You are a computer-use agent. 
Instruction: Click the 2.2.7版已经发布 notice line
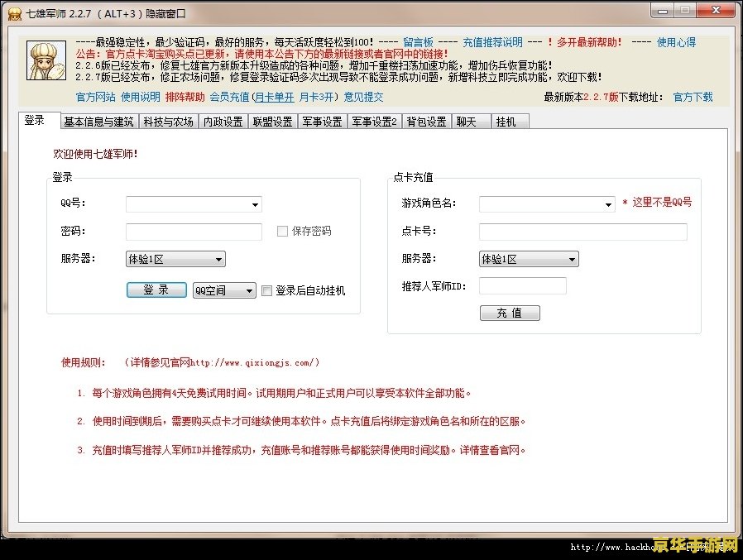click(x=338, y=77)
